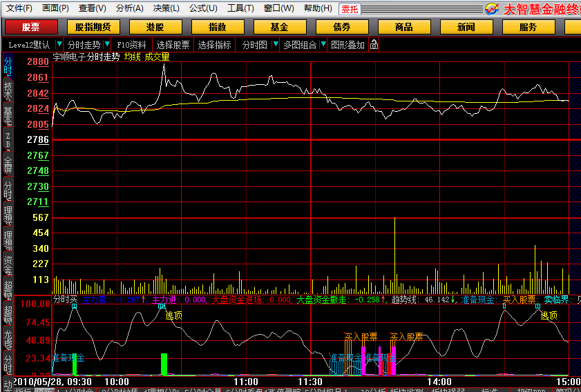This screenshot has height=392, width=581.
Task: Click the 逃顶 marker near 15:00
Action: [x=549, y=315]
